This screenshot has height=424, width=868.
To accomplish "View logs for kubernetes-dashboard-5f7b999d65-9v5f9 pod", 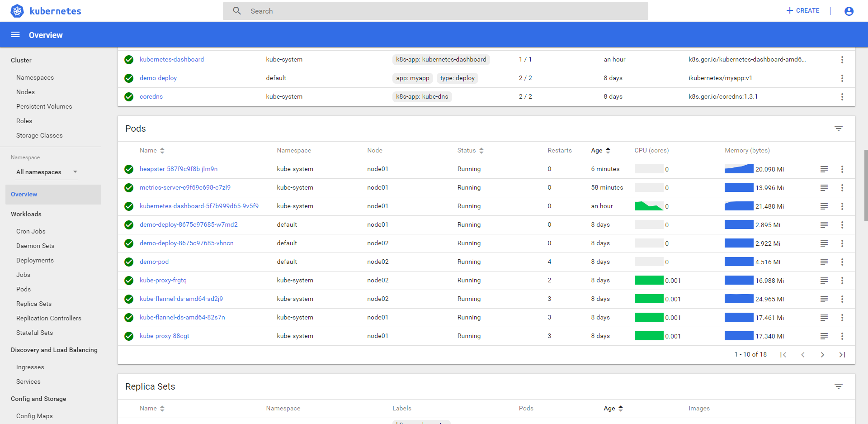I will [824, 206].
